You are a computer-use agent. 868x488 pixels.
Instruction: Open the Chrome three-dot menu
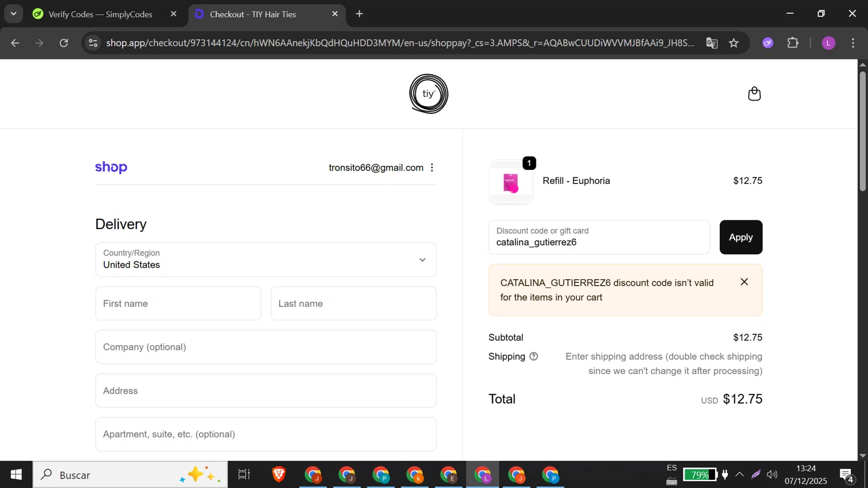point(853,43)
